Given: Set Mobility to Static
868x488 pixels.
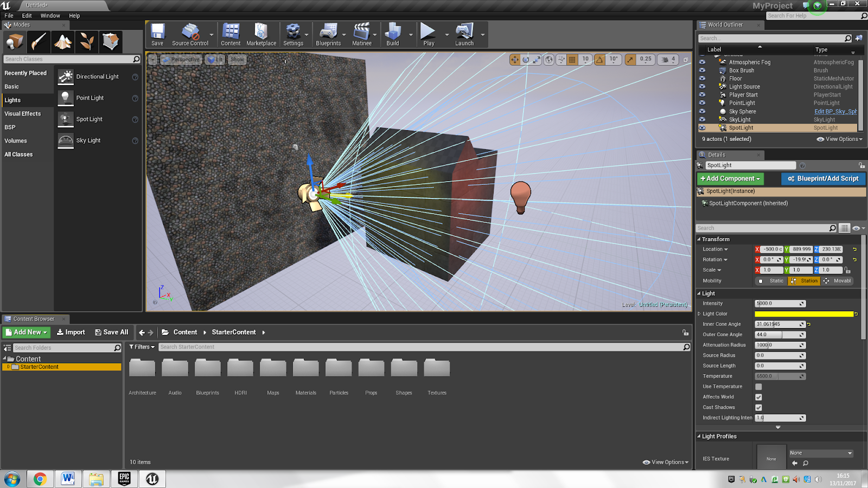Looking at the screenshot, I should pos(772,281).
